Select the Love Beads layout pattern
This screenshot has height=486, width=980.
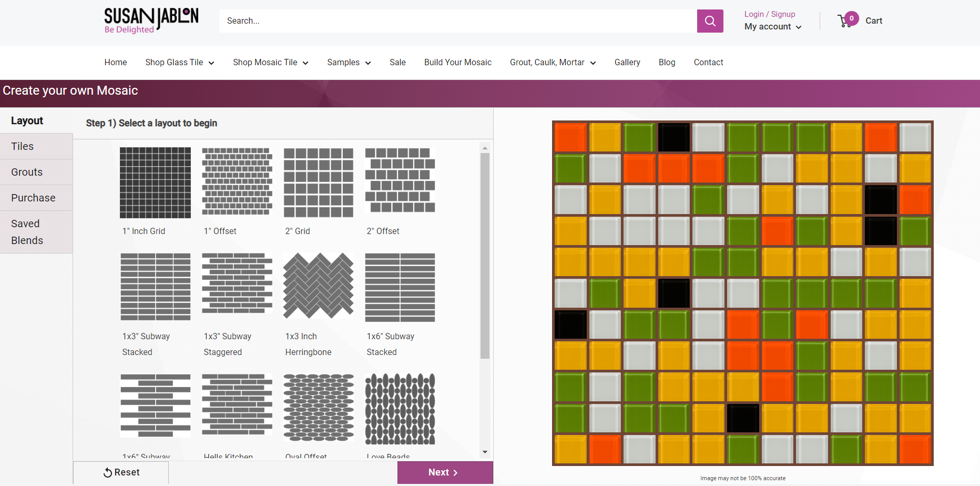click(x=400, y=408)
